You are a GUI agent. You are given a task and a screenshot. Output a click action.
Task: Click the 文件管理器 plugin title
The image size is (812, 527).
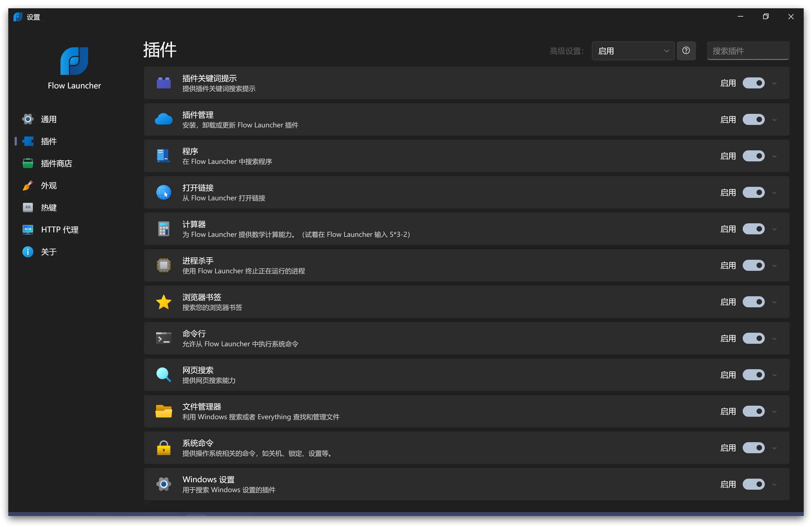tap(202, 406)
